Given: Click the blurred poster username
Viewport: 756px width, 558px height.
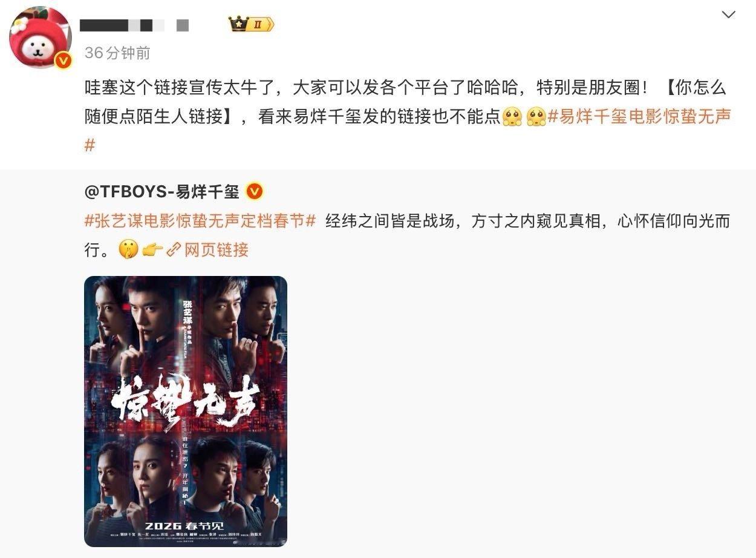Looking at the screenshot, I should [x=134, y=25].
